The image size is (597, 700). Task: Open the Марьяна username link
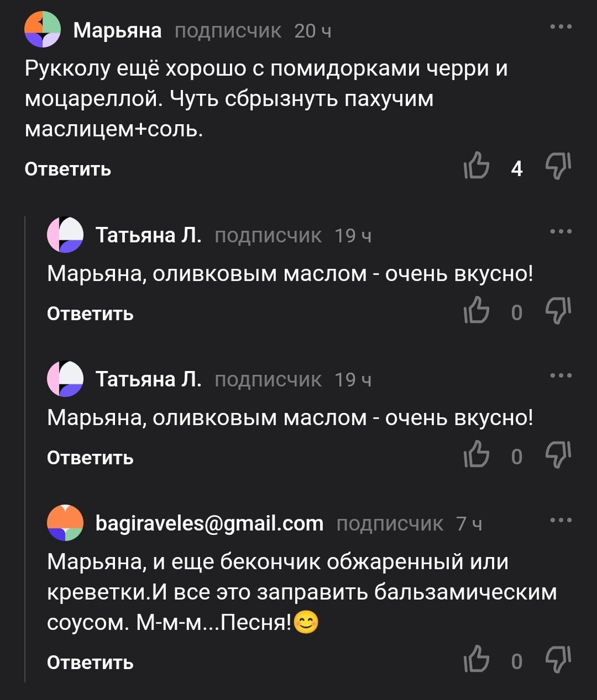117,30
